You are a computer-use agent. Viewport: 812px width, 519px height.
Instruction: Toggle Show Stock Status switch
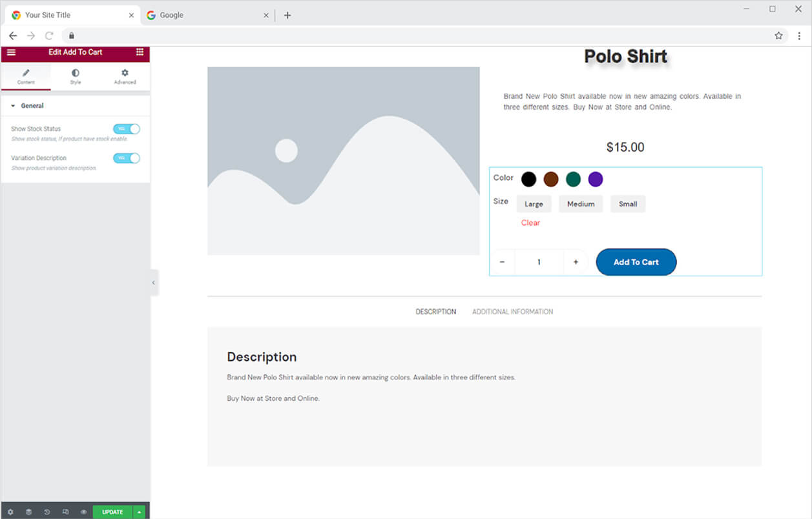(x=126, y=129)
